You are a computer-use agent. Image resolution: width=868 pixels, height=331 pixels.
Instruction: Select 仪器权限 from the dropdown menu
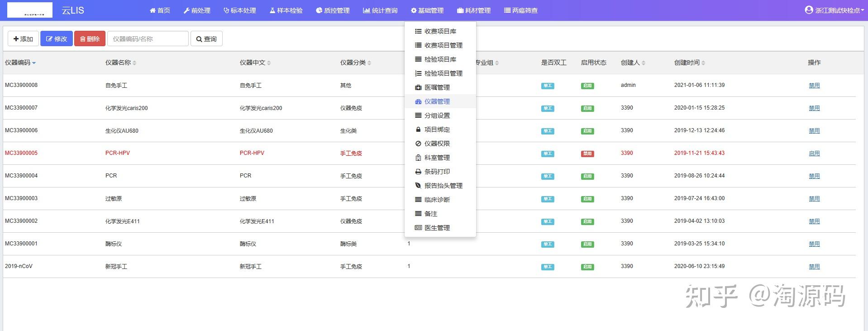click(x=437, y=144)
